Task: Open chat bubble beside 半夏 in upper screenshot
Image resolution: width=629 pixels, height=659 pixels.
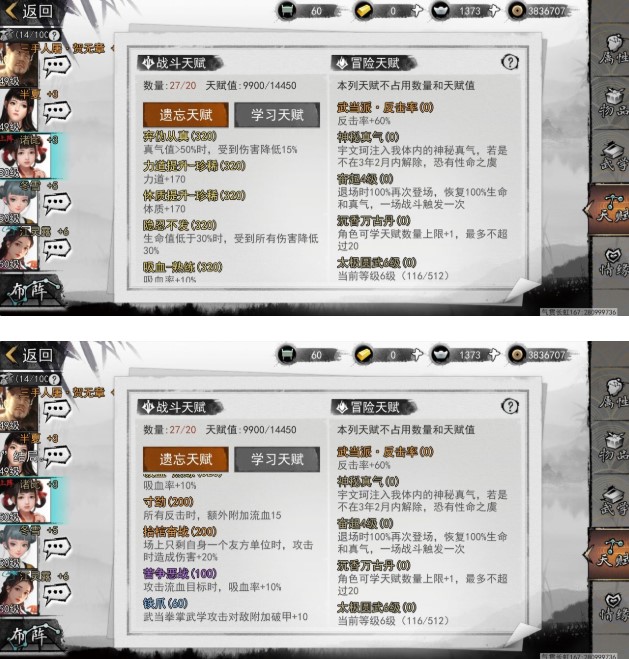Action: pyautogui.click(x=57, y=111)
